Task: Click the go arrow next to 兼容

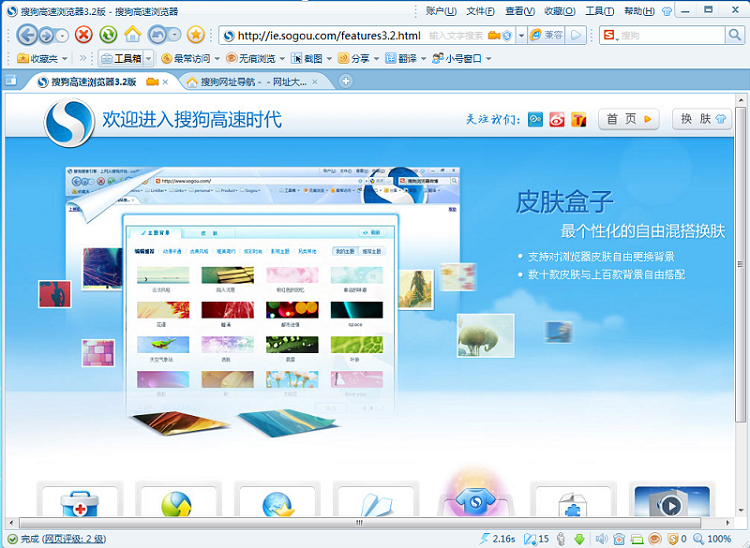Action: point(576,35)
